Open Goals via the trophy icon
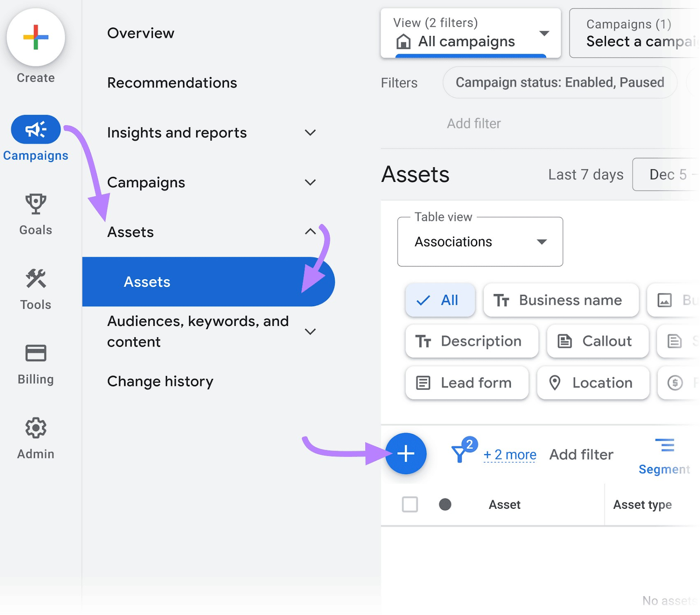 pos(35,203)
